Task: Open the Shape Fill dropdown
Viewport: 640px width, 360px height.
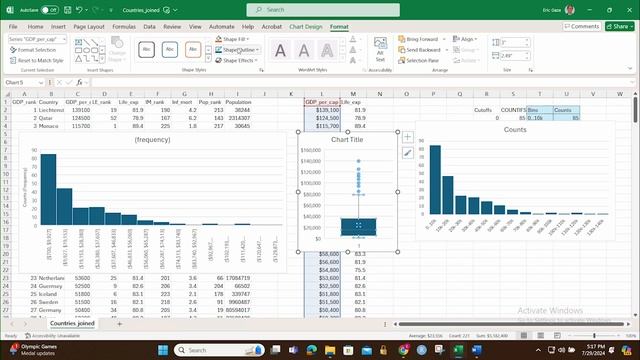Action: coord(232,39)
